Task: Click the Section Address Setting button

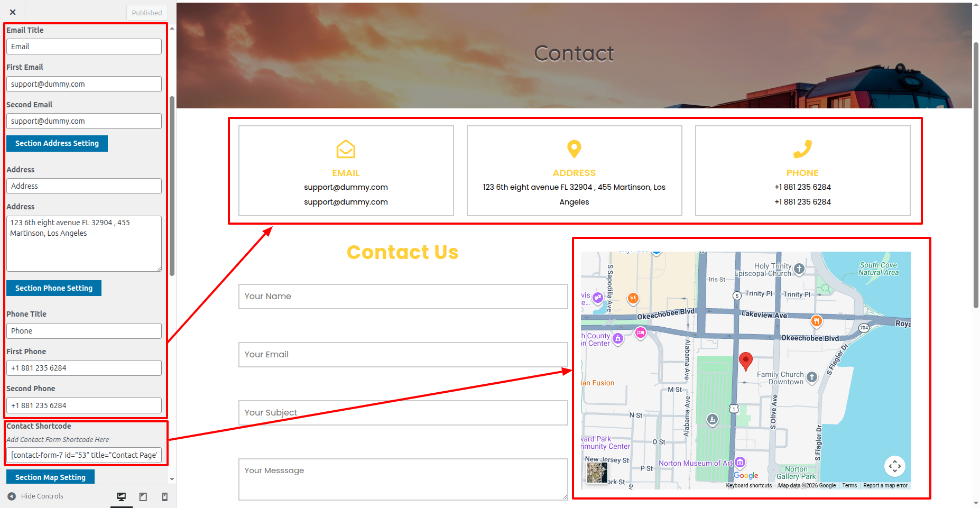Action: coord(57,143)
